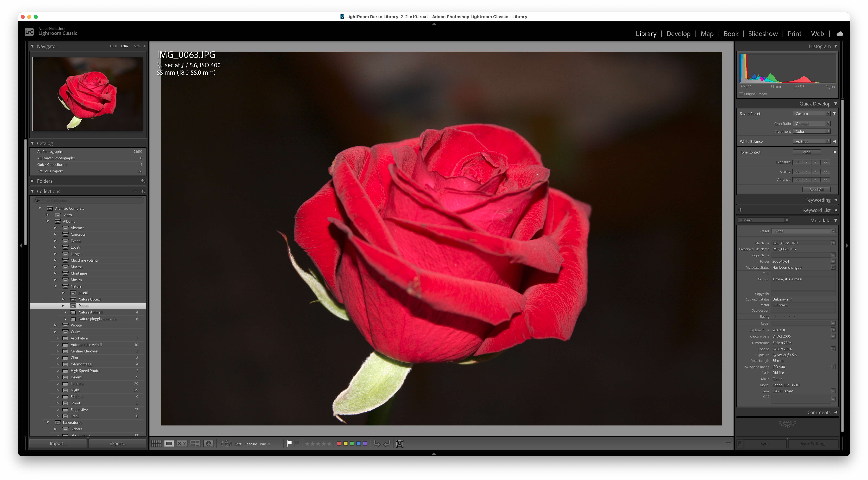Apply red color label
Image resolution: width=868 pixels, height=480 pixels.
click(x=339, y=444)
